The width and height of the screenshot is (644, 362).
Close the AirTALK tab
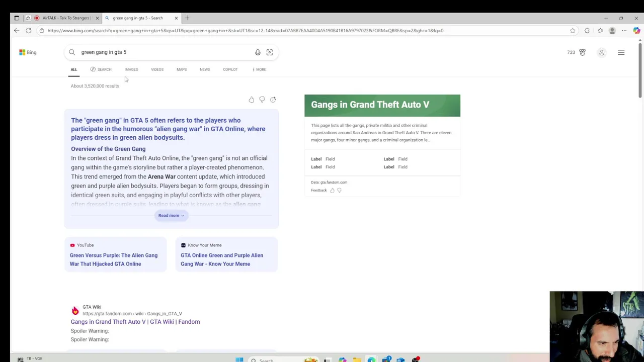(97, 18)
